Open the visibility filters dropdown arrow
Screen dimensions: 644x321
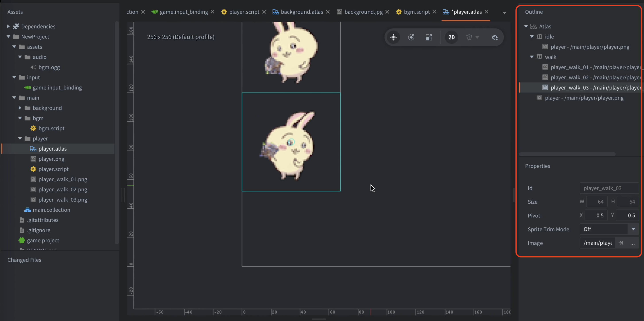(x=477, y=37)
